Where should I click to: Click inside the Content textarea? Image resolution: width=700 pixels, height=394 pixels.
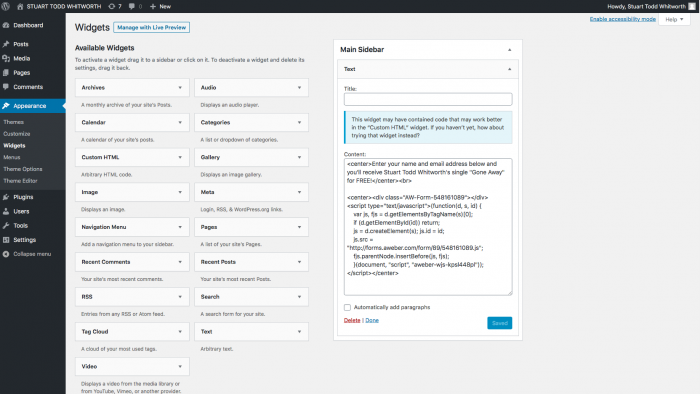[x=428, y=227]
